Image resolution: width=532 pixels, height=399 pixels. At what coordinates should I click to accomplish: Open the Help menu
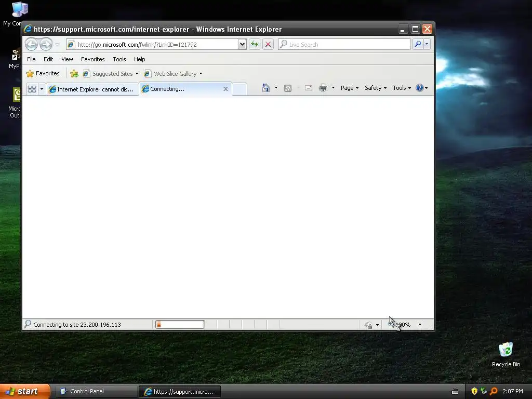(139, 59)
